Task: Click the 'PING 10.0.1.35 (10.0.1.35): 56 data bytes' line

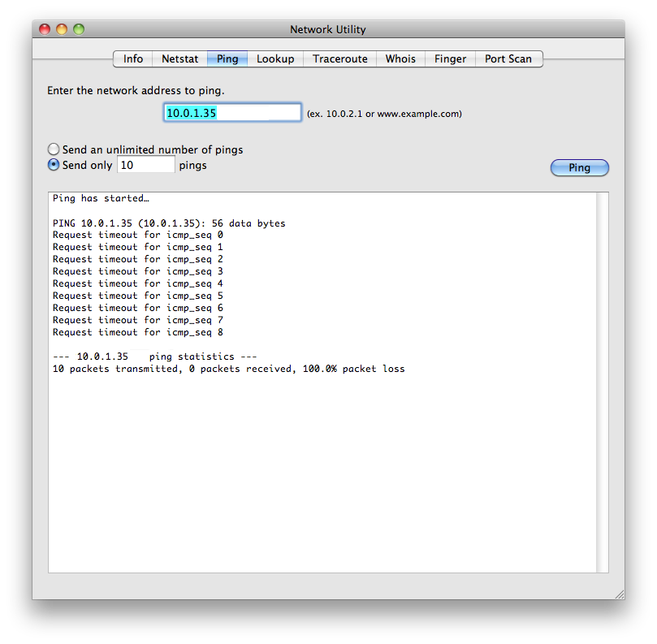Action: click(169, 223)
